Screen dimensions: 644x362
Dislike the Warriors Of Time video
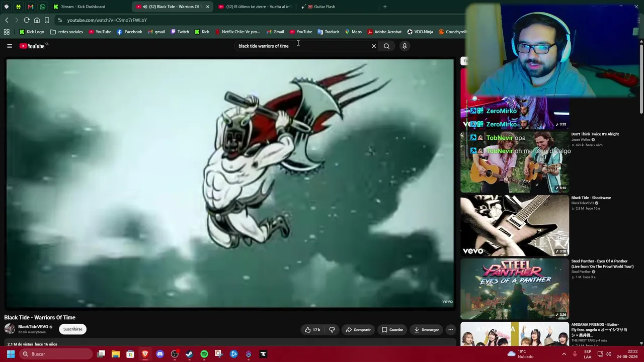332,330
